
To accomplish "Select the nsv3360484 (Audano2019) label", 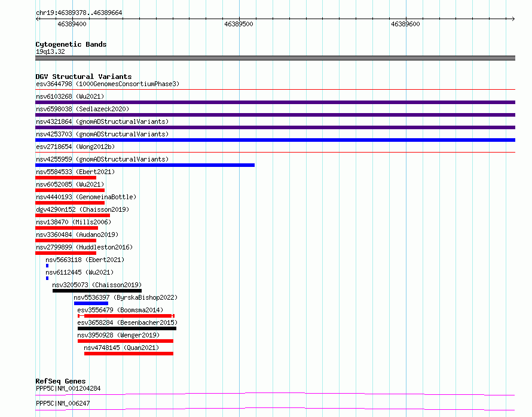I will pyautogui.click(x=77, y=235).
